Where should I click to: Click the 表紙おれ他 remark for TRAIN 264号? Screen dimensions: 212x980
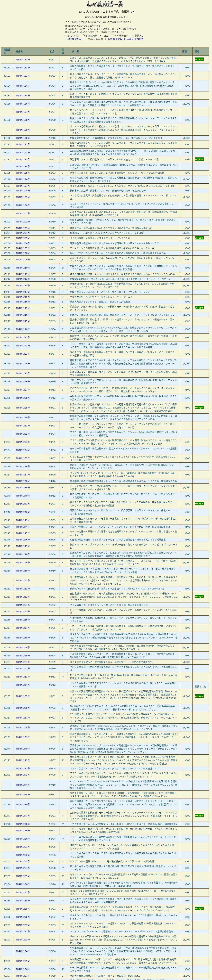200,687
